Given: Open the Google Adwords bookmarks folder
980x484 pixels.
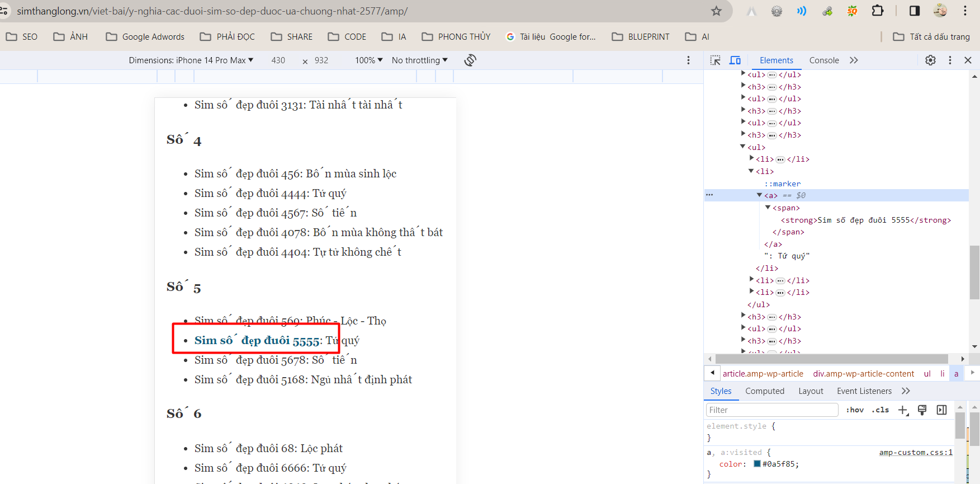Looking at the screenshot, I should [x=145, y=36].
